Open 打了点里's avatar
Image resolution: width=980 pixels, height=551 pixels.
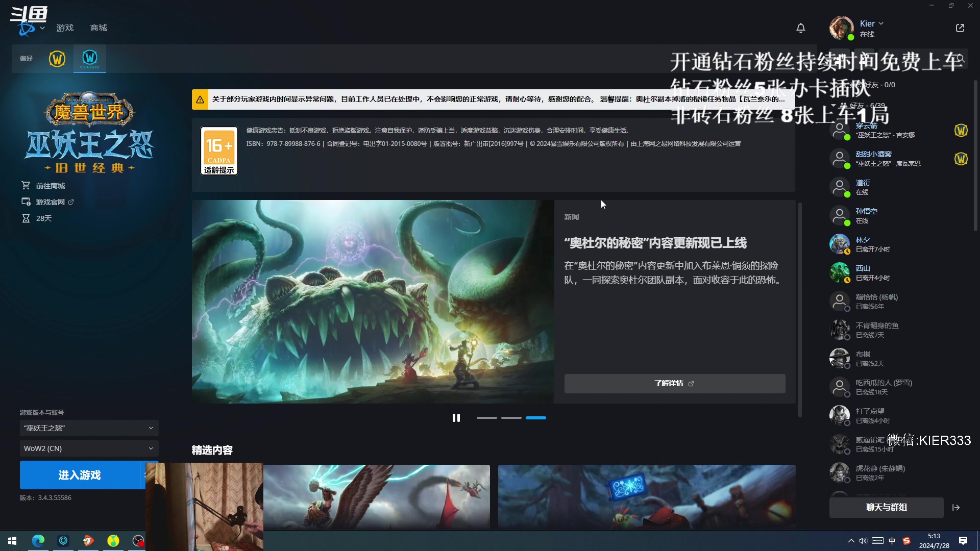840,415
